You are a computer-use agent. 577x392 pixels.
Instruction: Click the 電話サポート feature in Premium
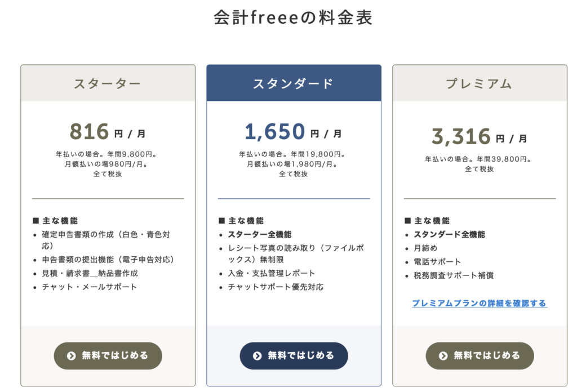[x=437, y=262]
